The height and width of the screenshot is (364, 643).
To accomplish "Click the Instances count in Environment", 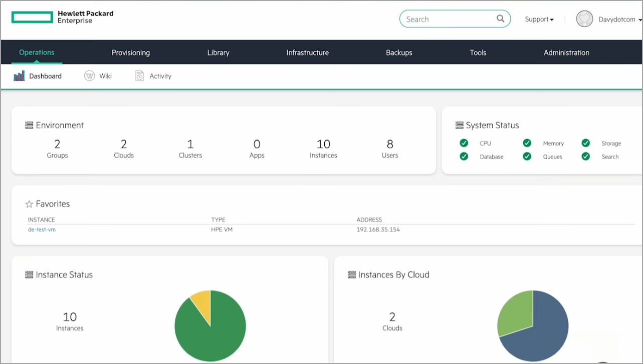I will tap(323, 145).
